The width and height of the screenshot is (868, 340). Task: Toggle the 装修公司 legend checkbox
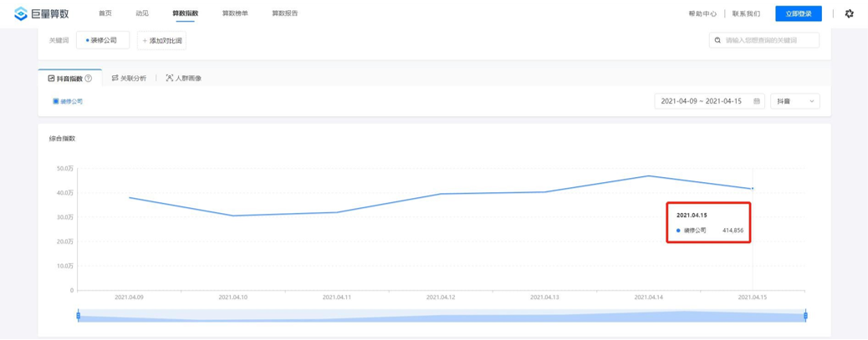pyautogui.click(x=56, y=101)
